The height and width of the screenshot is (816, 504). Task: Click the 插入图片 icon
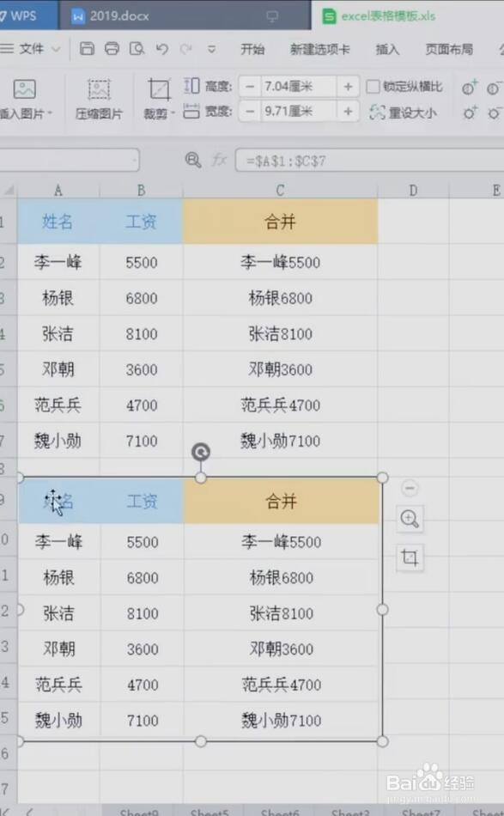[x=24, y=89]
